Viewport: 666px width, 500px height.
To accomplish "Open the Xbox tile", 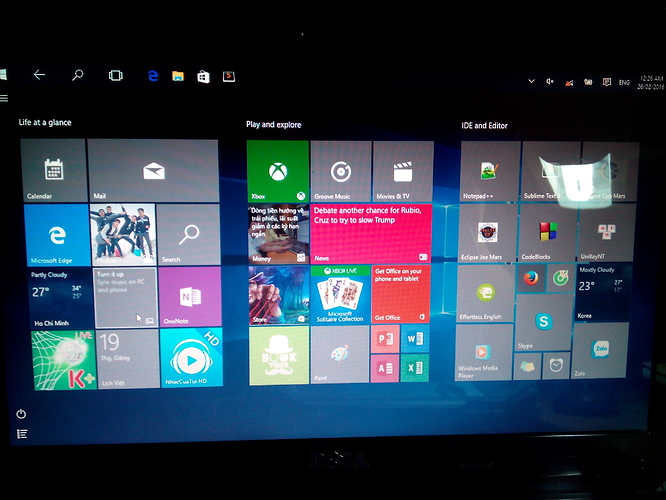I will pos(278,171).
